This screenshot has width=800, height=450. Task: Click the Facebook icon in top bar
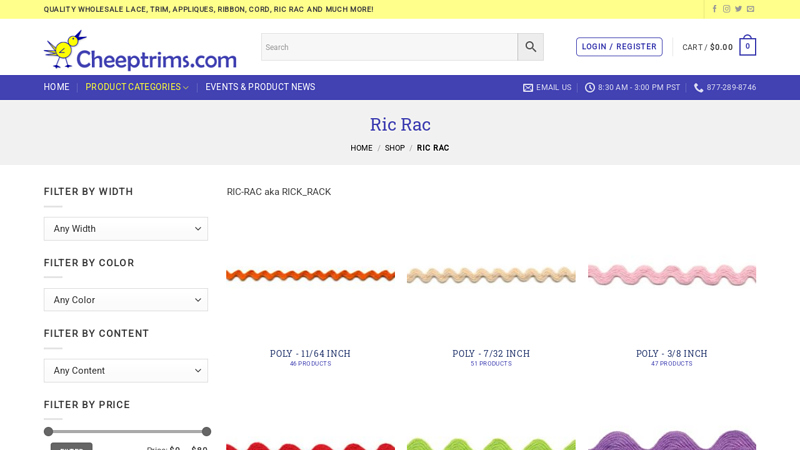[x=714, y=9]
